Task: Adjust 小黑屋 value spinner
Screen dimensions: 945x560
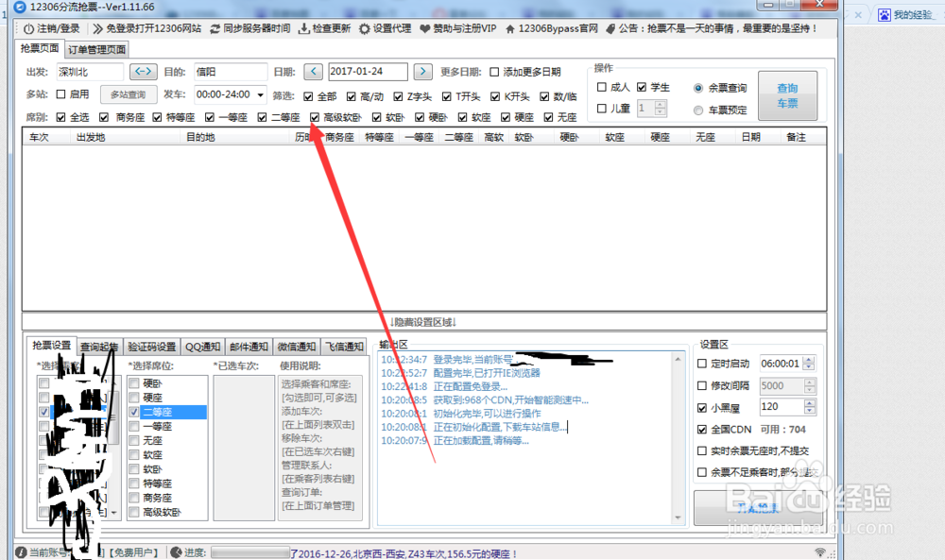Action: [x=810, y=407]
